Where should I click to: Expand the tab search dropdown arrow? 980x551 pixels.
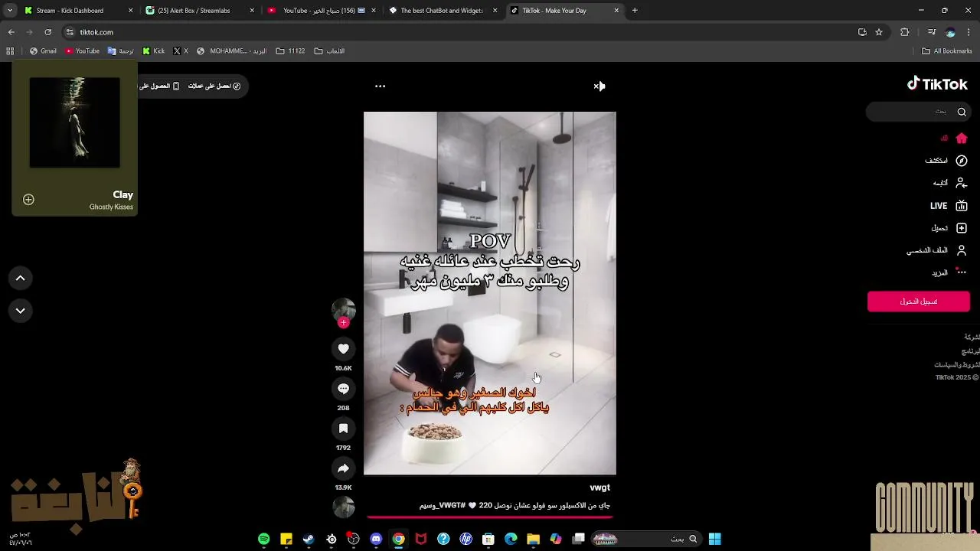coord(9,11)
